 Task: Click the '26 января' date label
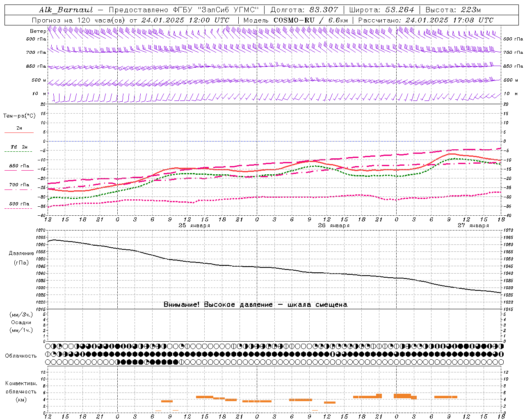tap(334, 226)
